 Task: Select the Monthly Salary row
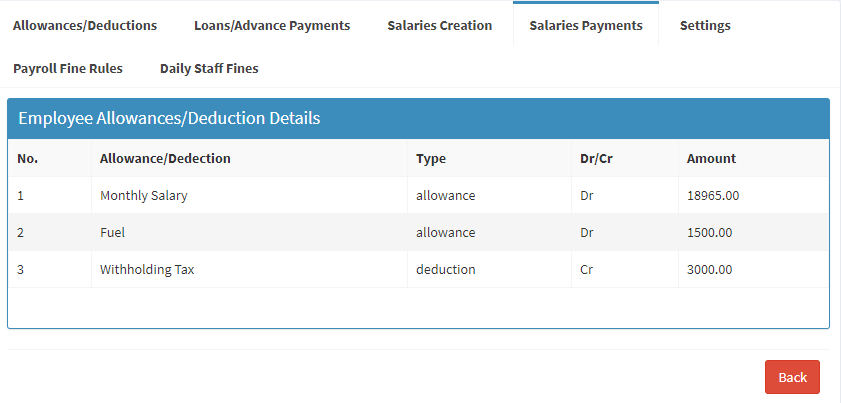coord(418,195)
